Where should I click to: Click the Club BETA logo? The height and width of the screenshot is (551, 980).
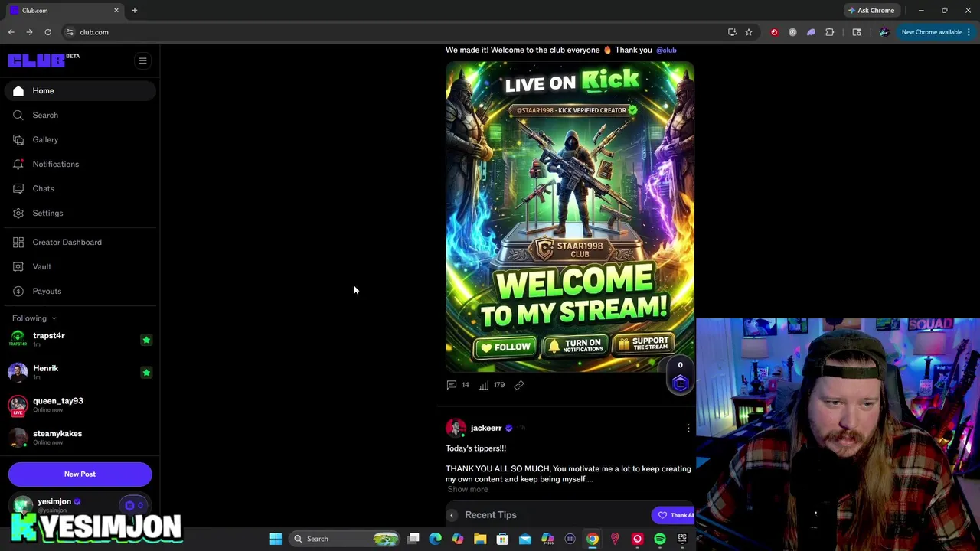pyautogui.click(x=44, y=60)
